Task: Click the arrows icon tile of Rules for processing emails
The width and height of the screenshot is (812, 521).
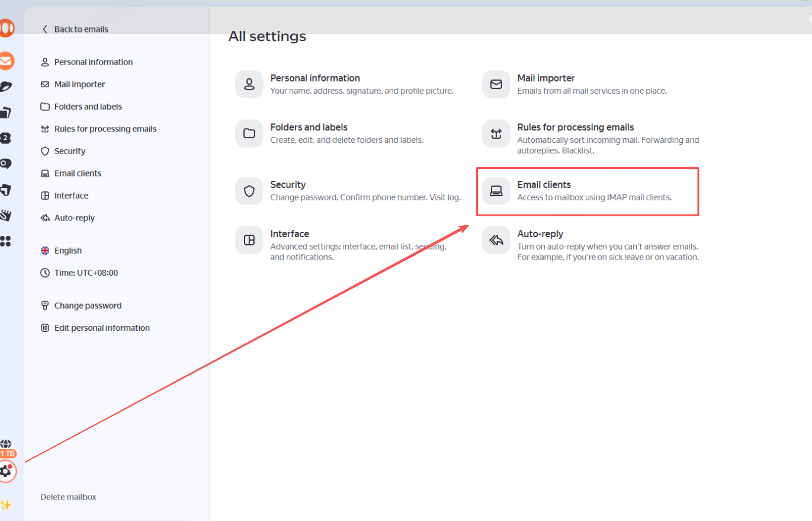Action: pos(496,133)
